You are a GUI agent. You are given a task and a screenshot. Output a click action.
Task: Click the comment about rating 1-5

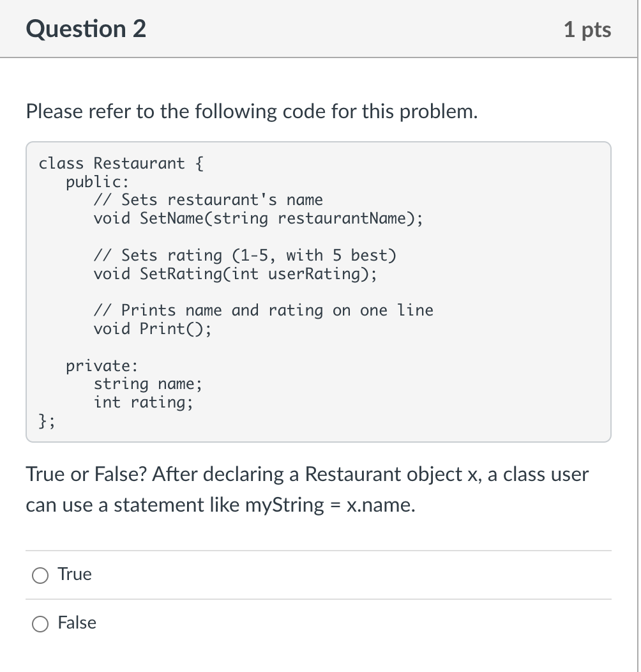[x=245, y=255]
